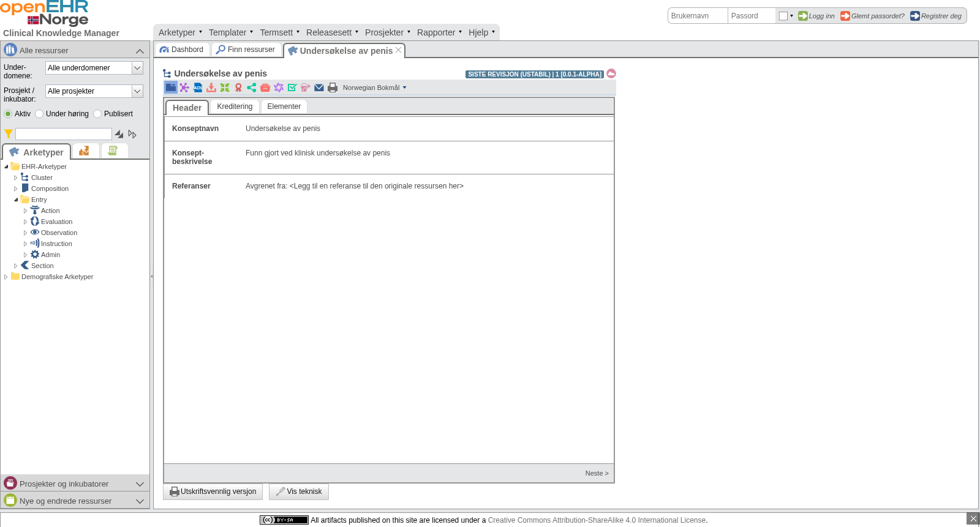Click the Registrer deg link
The width and height of the screenshot is (980, 527).
936,16
